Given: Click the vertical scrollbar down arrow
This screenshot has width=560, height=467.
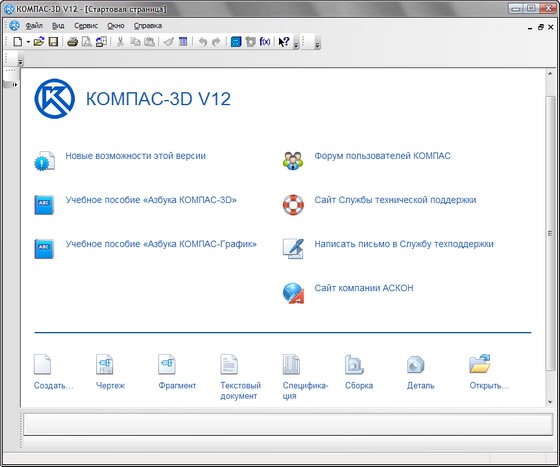Looking at the screenshot, I should [x=550, y=402].
